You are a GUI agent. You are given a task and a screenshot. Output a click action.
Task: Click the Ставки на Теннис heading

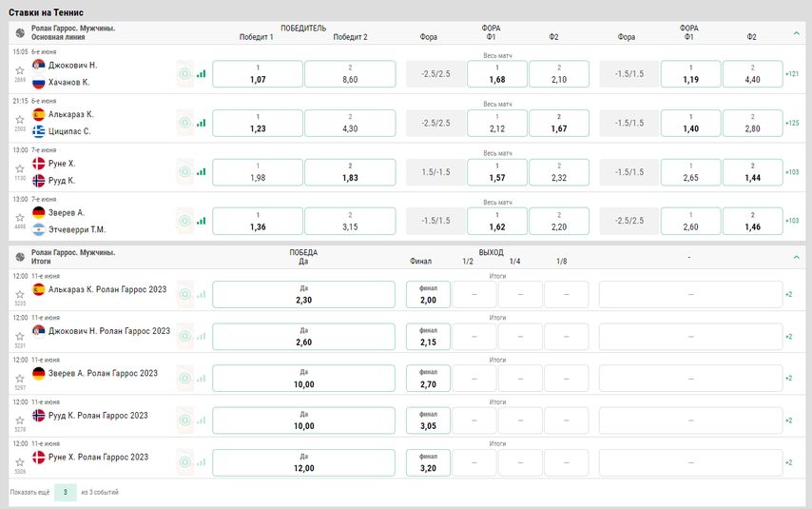tap(46, 12)
